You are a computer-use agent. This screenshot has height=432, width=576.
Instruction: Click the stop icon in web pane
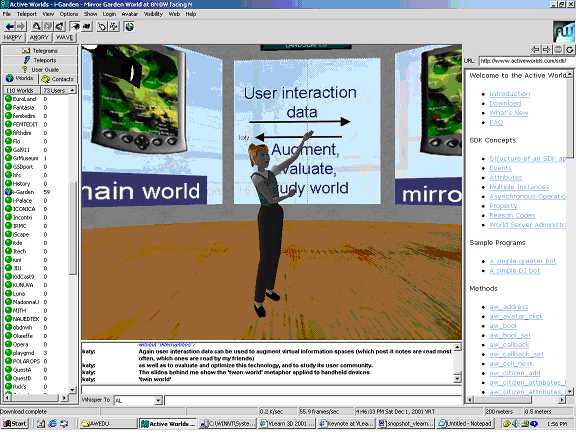pos(558,49)
